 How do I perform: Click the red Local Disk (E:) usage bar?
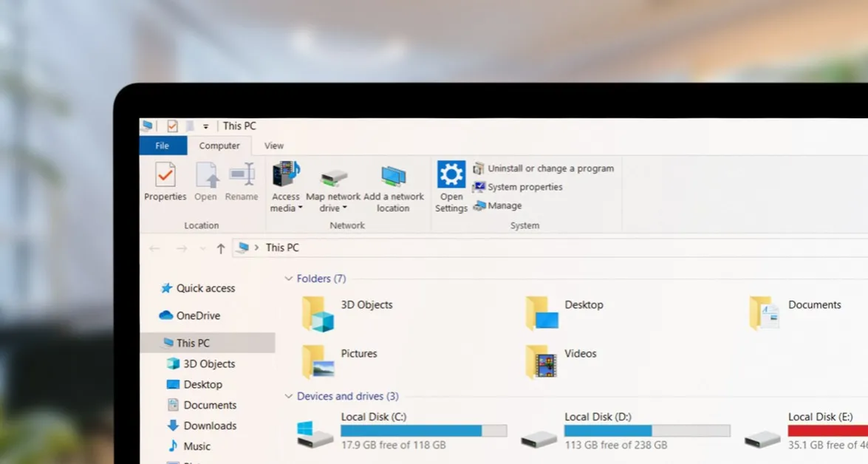(x=828, y=431)
